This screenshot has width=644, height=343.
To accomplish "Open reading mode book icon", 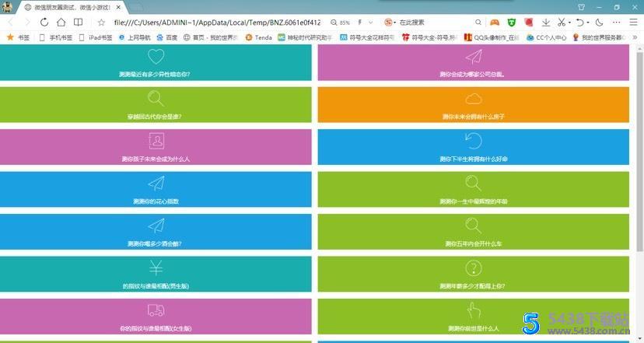I will [78, 23].
